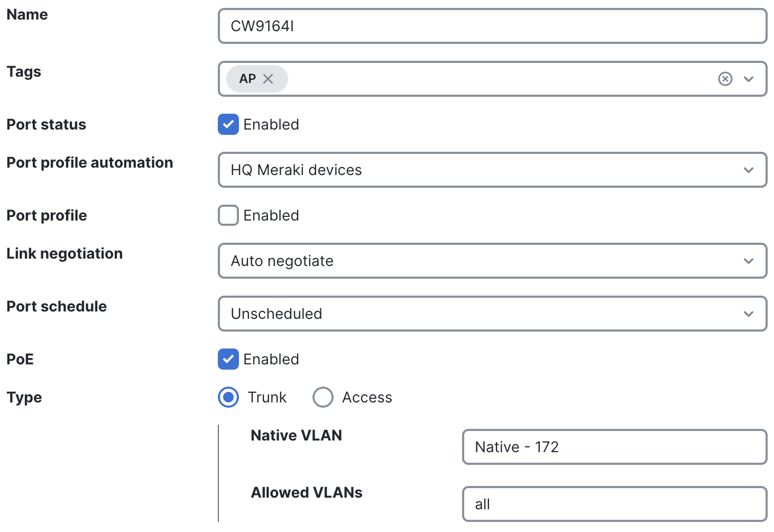Screen dimensions: 774x532
Task: Select the Trunk radio button
Action: (x=228, y=397)
